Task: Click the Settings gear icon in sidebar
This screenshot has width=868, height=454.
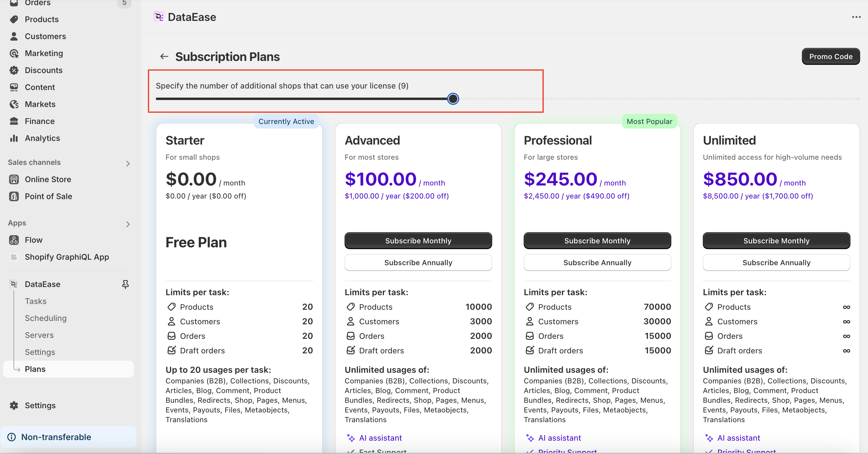Action: tap(14, 405)
